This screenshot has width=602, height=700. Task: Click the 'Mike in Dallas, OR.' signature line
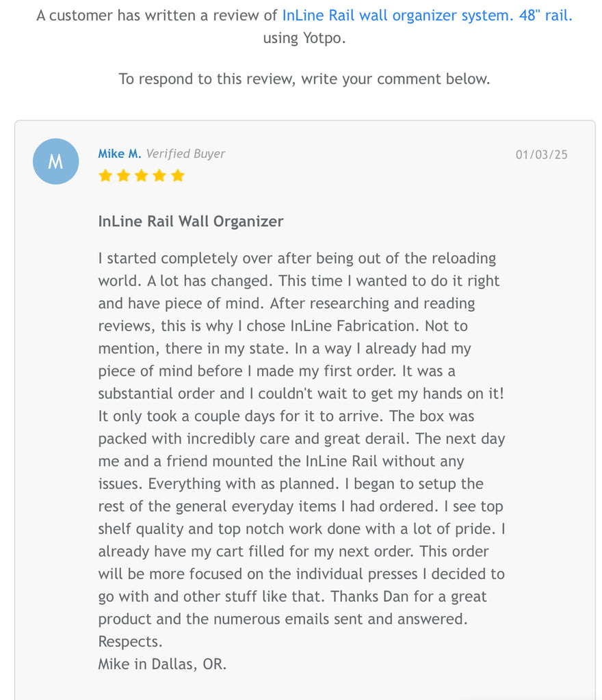[162, 664]
